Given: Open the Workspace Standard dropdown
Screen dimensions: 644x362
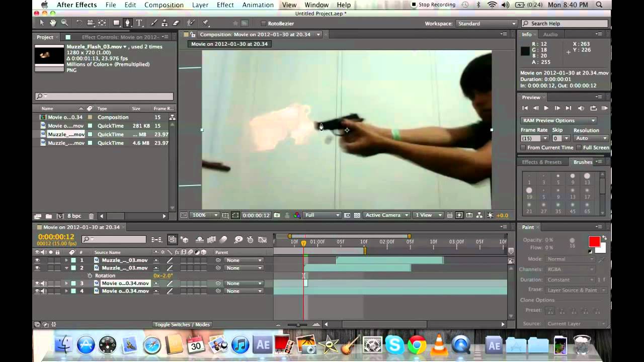Looking at the screenshot, I should 487,24.
